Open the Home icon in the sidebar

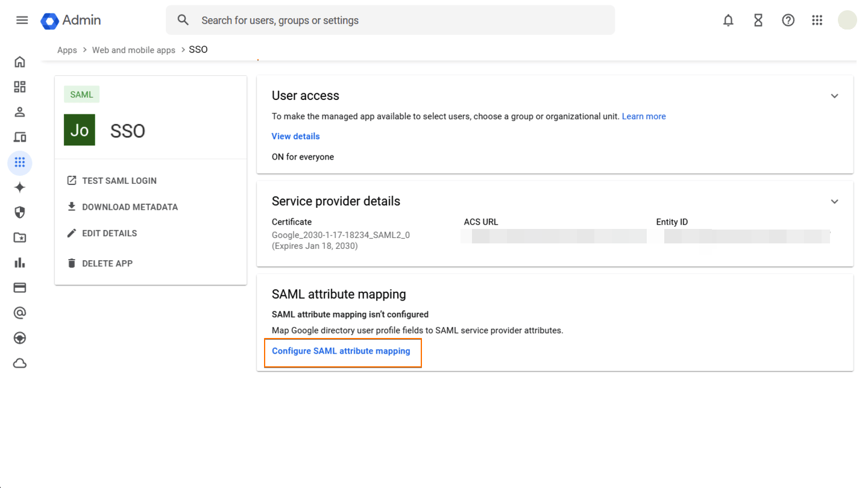(x=20, y=61)
